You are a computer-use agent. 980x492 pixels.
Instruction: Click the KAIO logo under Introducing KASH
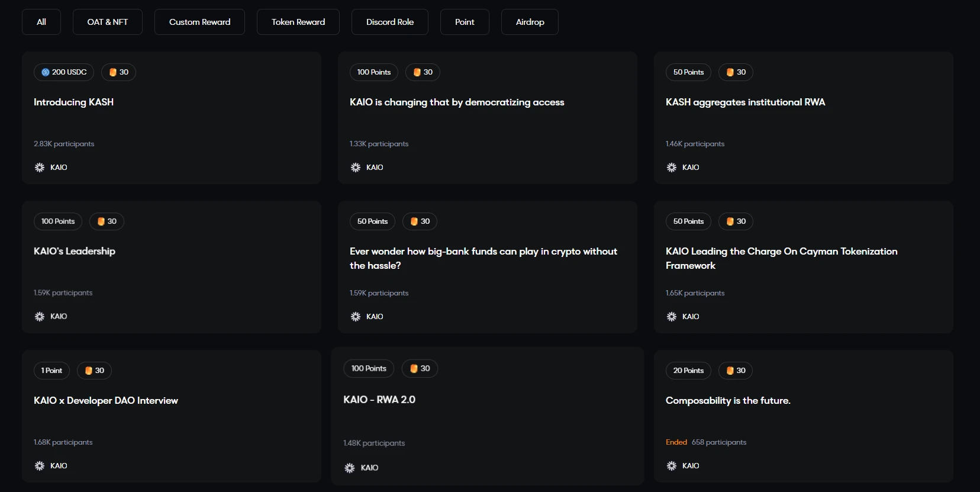pyautogui.click(x=40, y=168)
